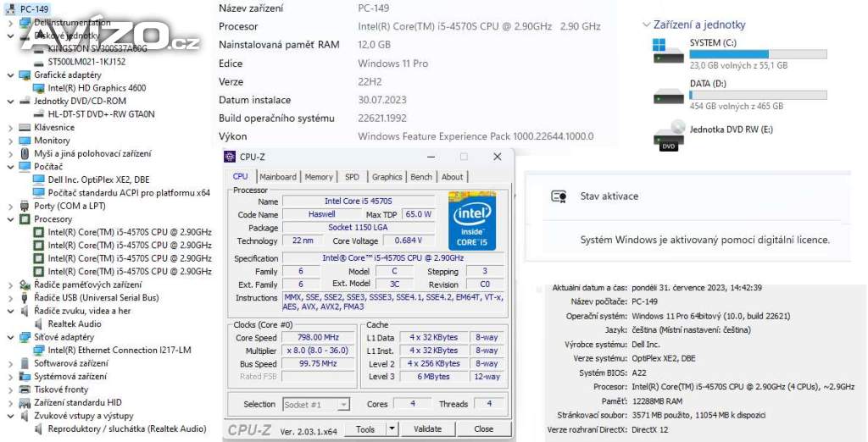Click the Intel HD Graphics 4600 adapter icon
The image size is (868, 442).
38,88
